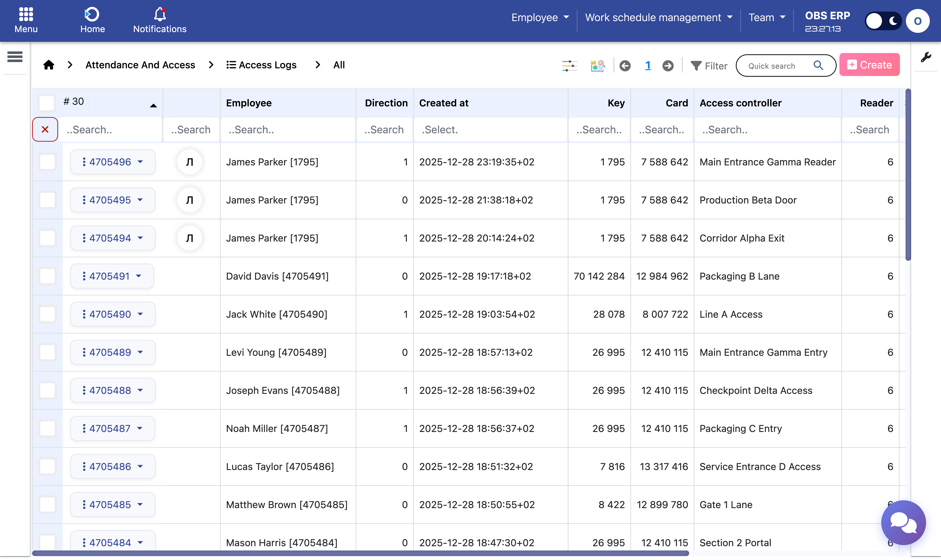The height and width of the screenshot is (560, 941).
Task: Toggle the dark mode switch
Action: pyautogui.click(x=883, y=21)
